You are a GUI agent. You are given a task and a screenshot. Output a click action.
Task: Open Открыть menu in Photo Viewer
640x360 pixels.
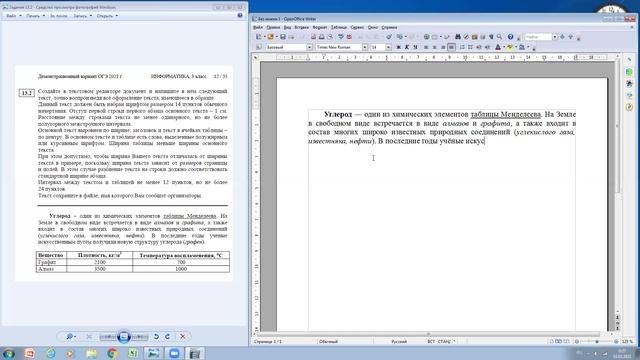(x=107, y=16)
